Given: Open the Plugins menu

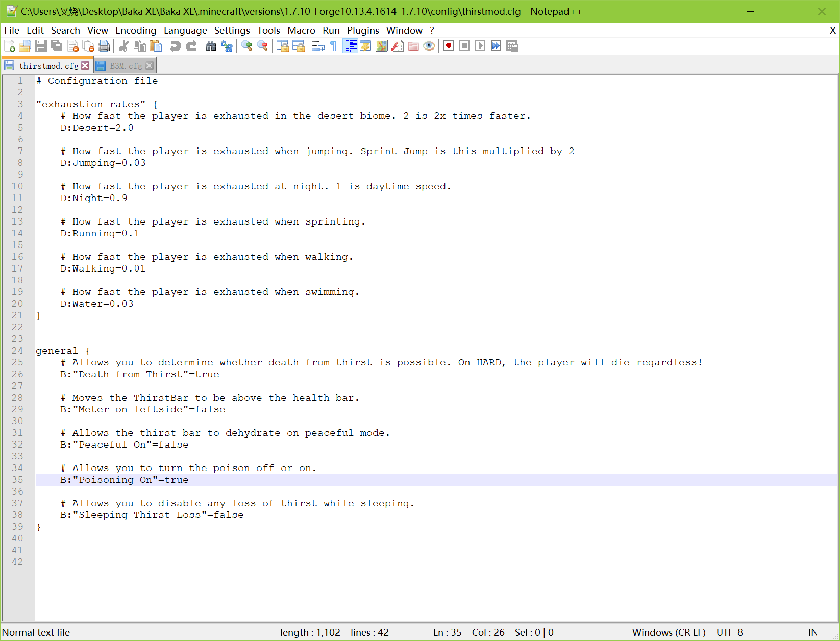Looking at the screenshot, I should pyautogui.click(x=363, y=31).
